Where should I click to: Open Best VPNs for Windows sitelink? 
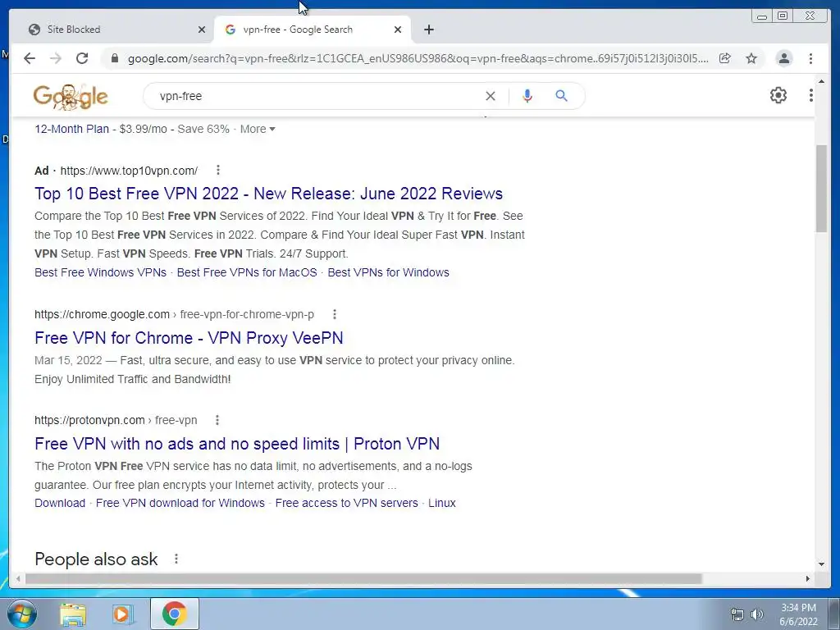(388, 272)
